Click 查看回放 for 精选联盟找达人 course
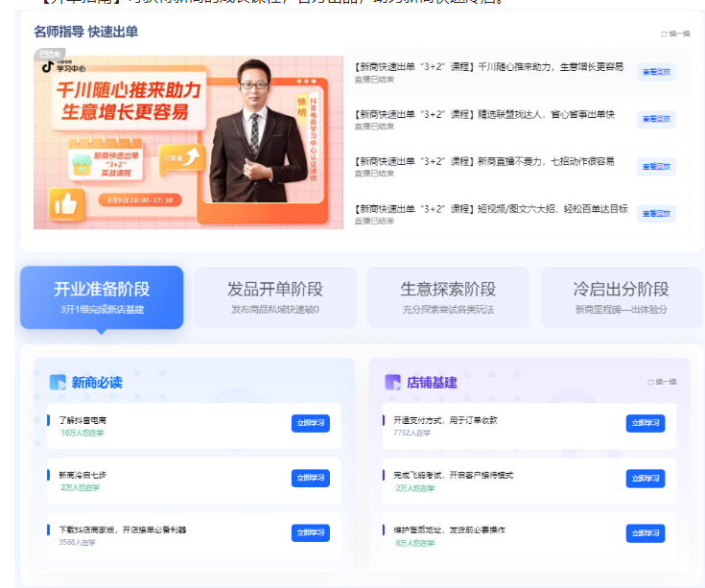 click(656, 119)
